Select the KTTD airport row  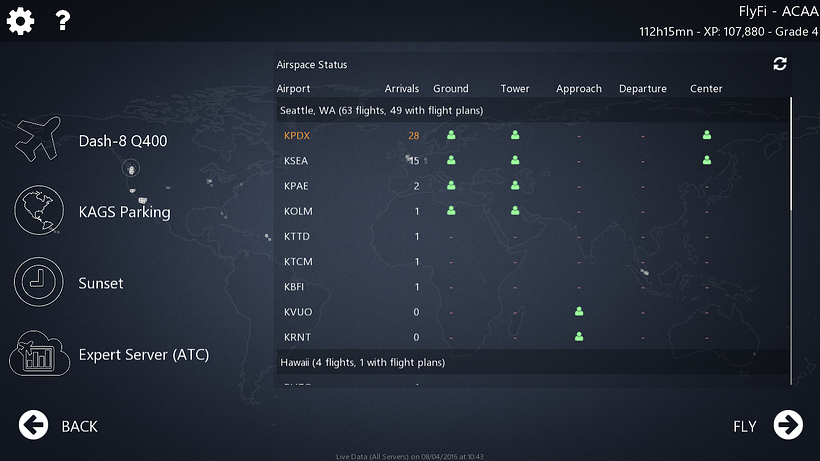pyautogui.click(x=532, y=236)
